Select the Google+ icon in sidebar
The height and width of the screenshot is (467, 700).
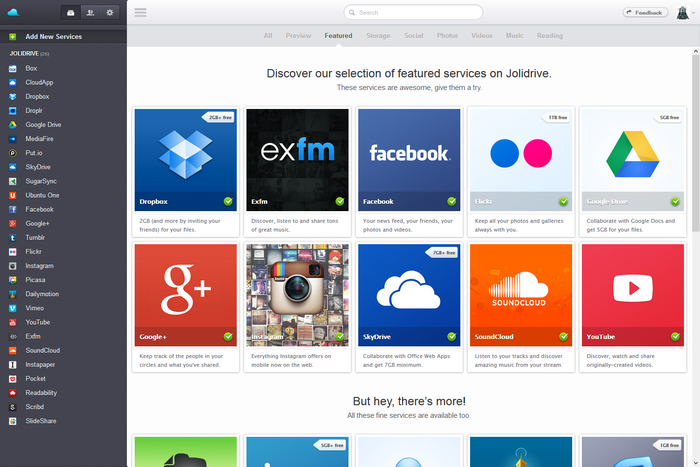(x=12, y=224)
